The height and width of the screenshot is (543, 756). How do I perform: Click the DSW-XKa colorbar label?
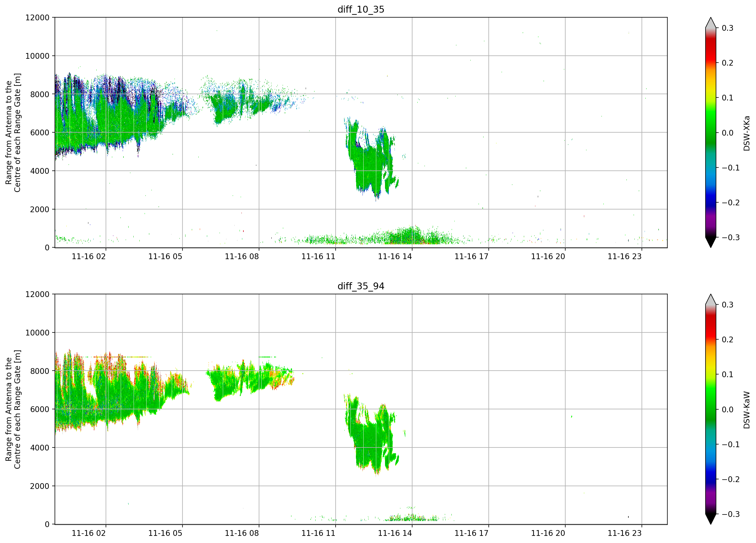[746, 133]
